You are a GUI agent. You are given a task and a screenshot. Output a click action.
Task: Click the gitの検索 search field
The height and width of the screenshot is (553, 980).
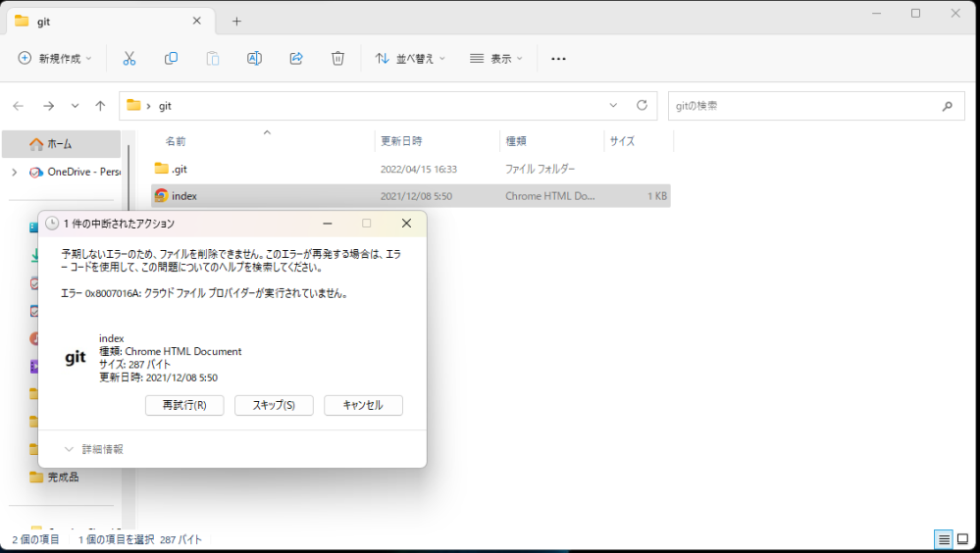click(804, 106)
